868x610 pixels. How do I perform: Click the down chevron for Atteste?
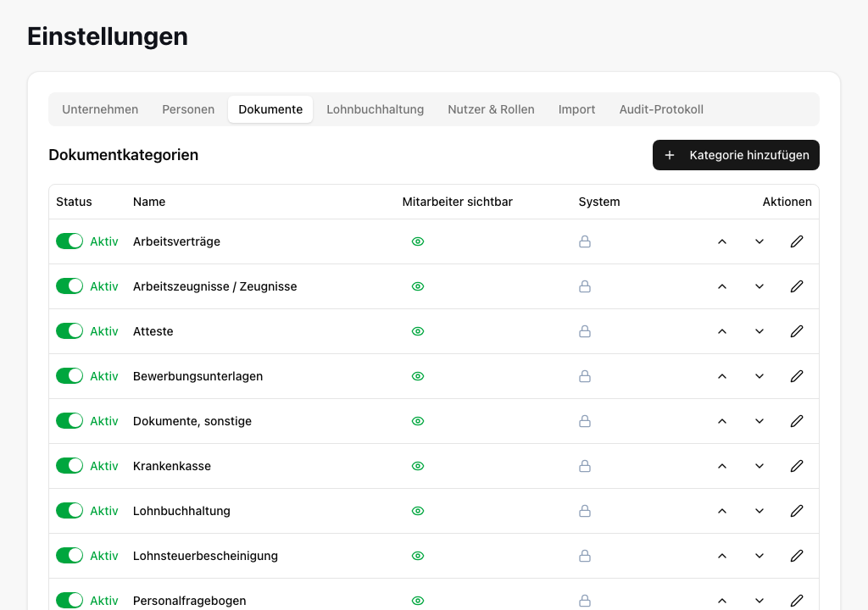[759, 331]
